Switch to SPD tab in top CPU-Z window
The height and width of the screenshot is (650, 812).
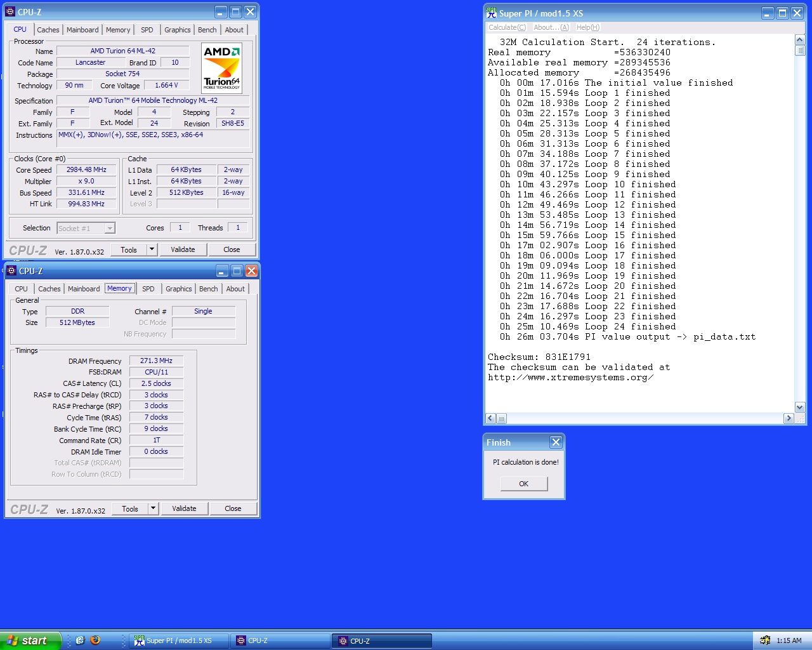coord(147,30)
